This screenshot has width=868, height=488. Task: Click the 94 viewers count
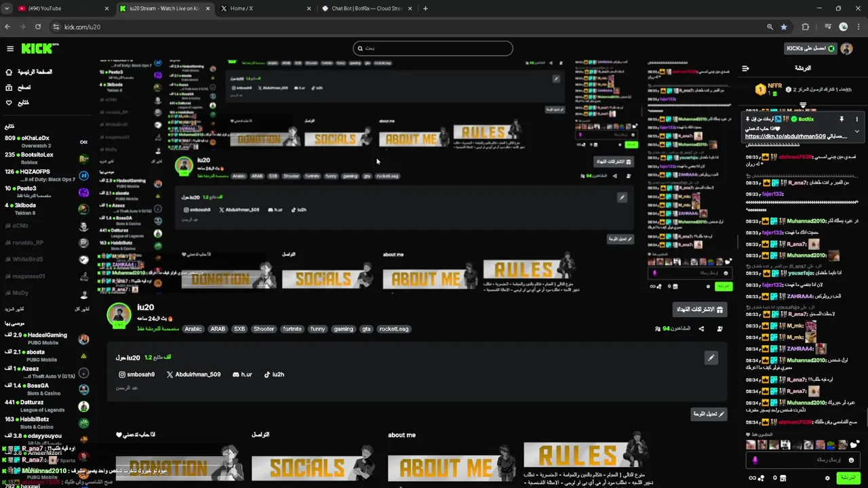(673, 329)
